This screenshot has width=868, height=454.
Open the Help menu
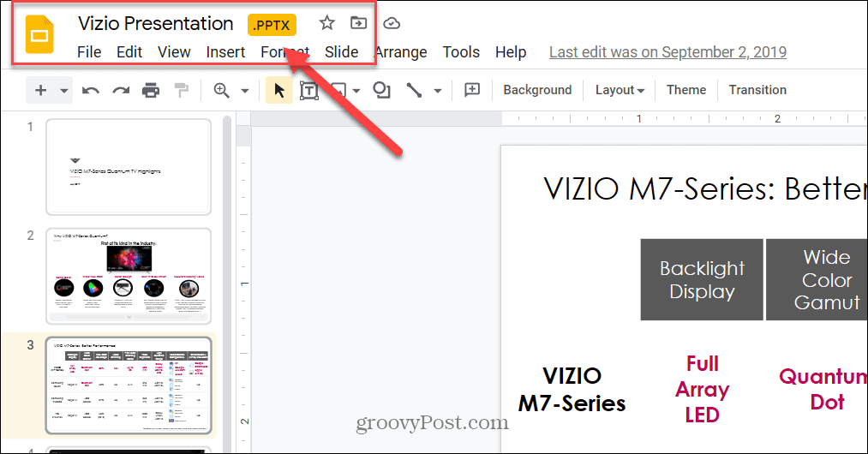point(511,52)
